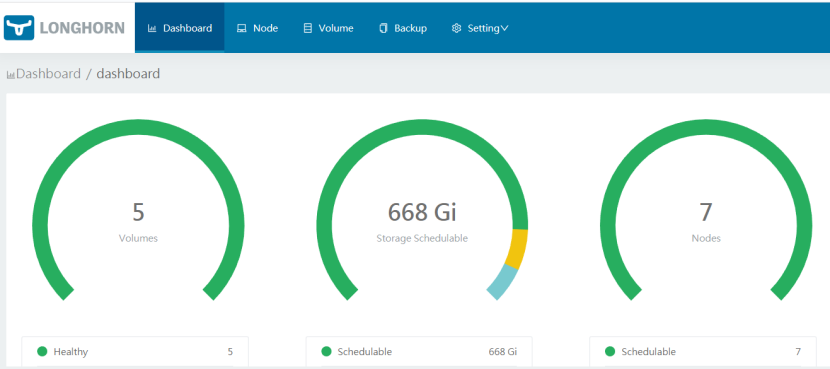Click the LONGHORN brand name text
Screen dimensions: 830x369
83,28
